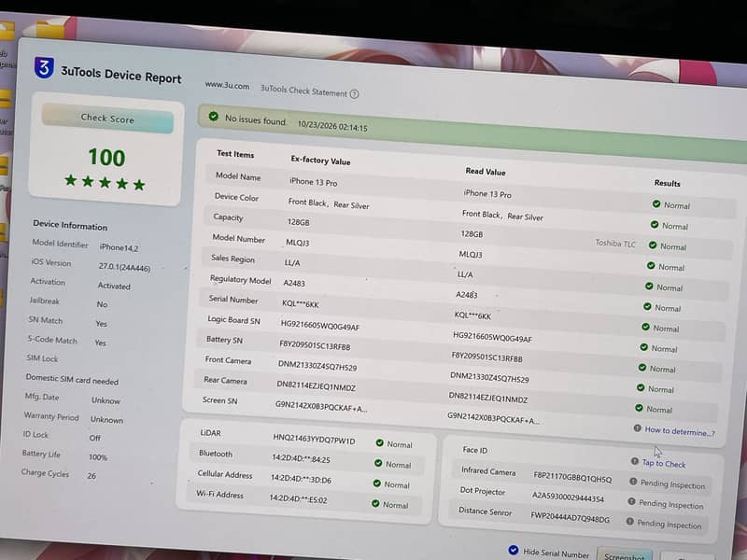
Task: Select the Battery Life value 100%
Action: coord(98,457)
